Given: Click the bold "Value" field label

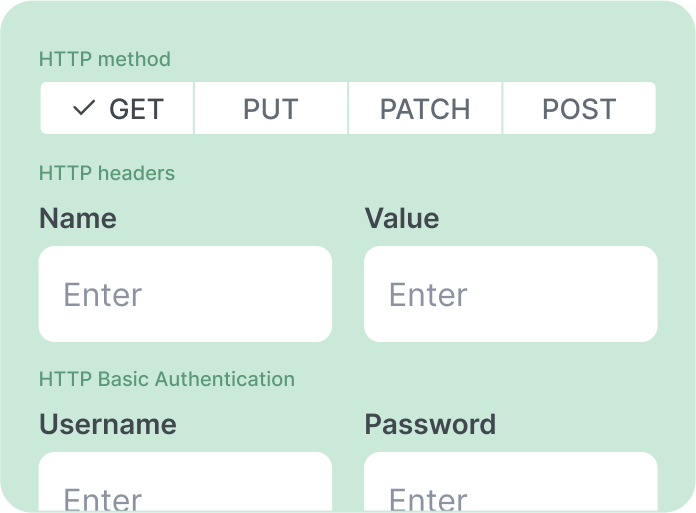Looking at the screenshot, I should 402,219.
